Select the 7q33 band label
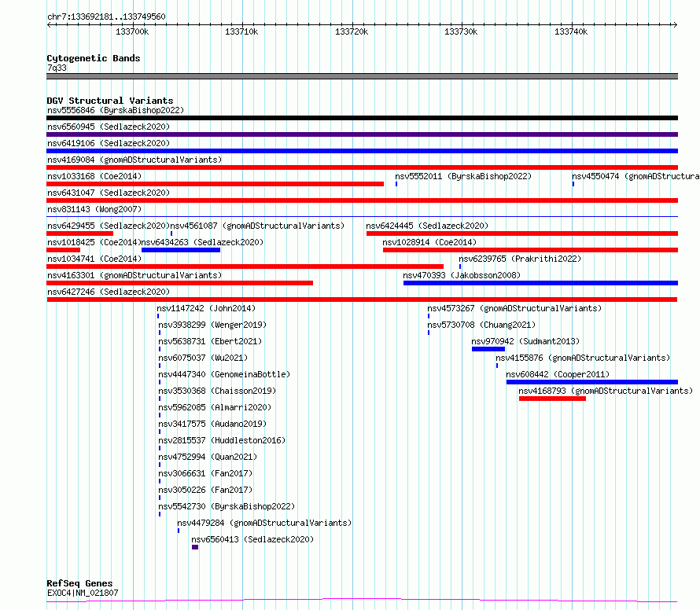 [57, 68]
